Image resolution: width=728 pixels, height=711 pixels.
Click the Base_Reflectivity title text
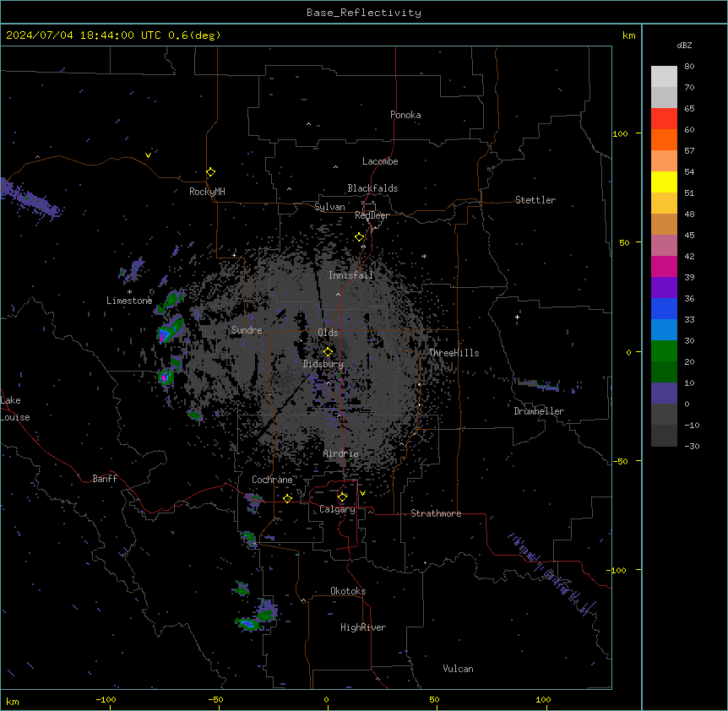[x=364, y=13]
